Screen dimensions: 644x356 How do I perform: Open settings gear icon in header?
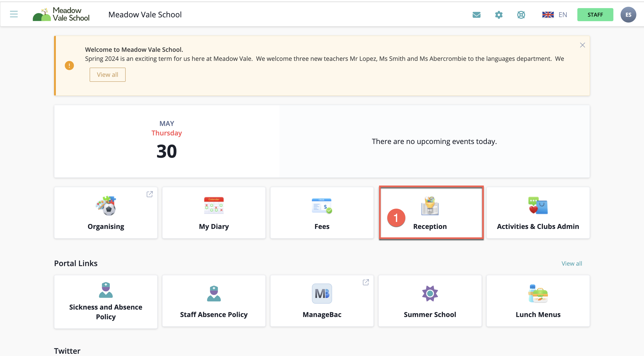pos(499,15)
